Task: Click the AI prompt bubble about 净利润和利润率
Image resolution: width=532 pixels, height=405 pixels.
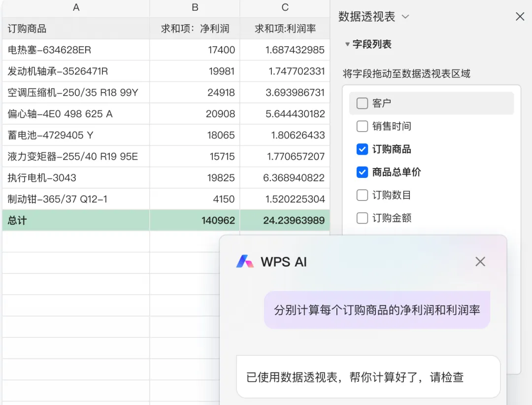Action: [377, 310]
